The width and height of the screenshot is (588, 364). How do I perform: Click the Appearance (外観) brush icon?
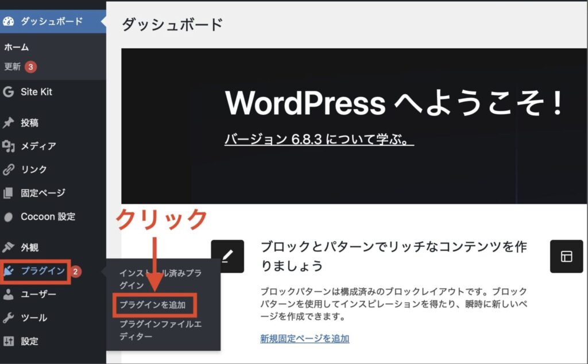(9, 248)
